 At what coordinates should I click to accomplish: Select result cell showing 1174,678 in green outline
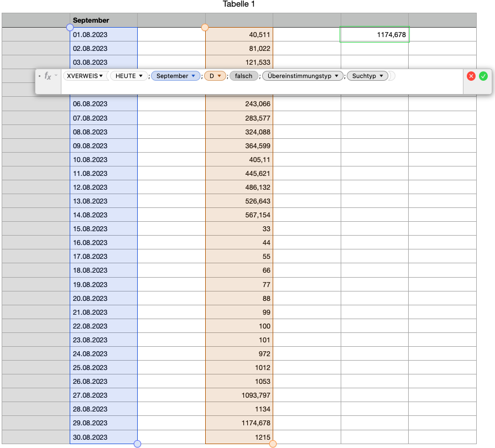pos(374,35)
